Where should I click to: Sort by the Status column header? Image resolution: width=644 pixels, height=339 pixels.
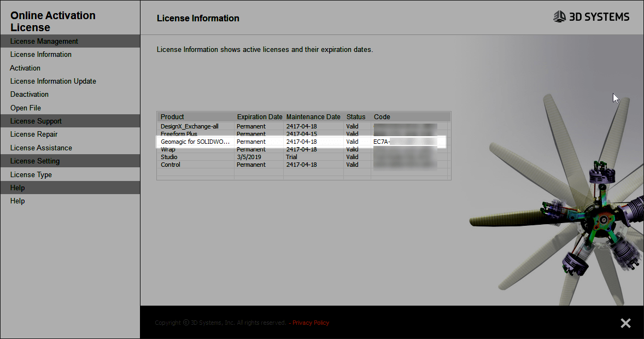[x=357, y=116]
